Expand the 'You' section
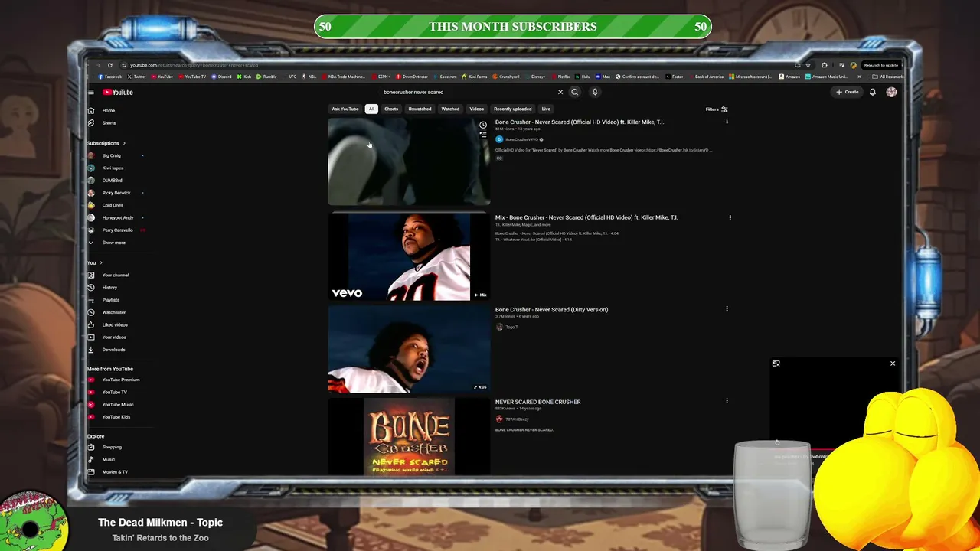 [95, 262]
